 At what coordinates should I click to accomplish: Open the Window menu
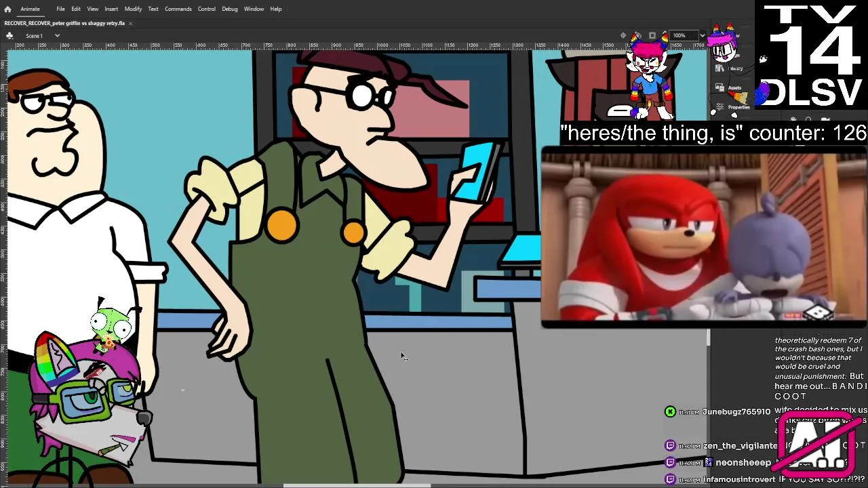pyautogui.click(x=254, y=9)
